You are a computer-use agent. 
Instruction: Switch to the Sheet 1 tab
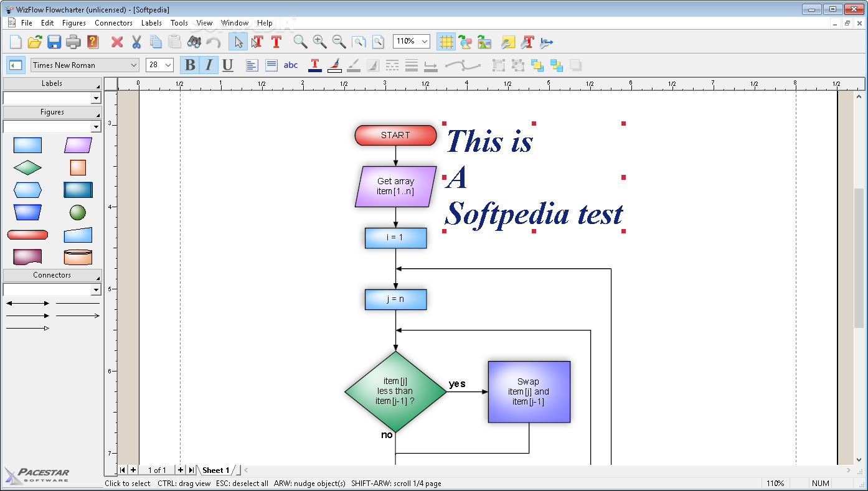(x=215, y=470)
